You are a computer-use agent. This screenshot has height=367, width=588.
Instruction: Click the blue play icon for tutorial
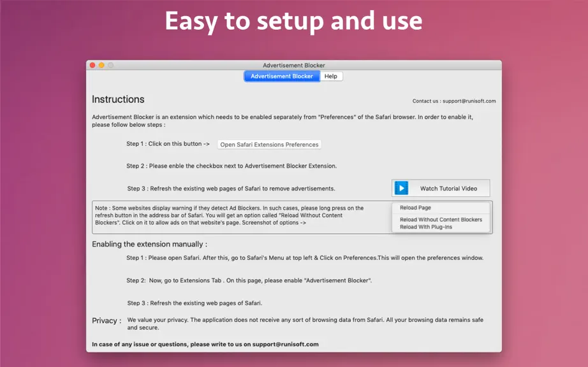tap(401, 188)
